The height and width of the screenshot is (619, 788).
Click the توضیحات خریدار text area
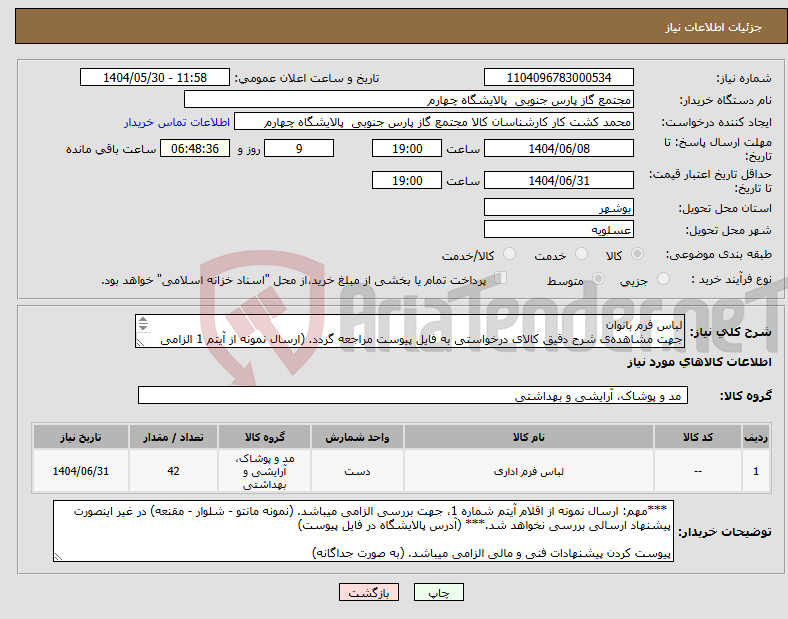tap(363, 531)
